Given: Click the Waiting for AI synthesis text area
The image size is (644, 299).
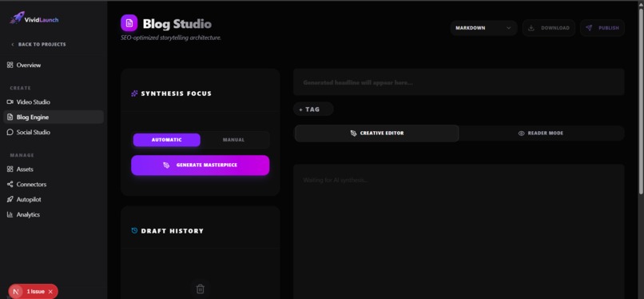Looking at the screenshot, I should pos(459,232).
